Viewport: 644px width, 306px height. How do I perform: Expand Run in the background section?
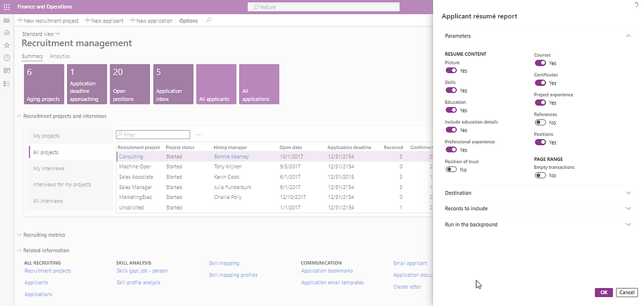[x=538, y=225]
